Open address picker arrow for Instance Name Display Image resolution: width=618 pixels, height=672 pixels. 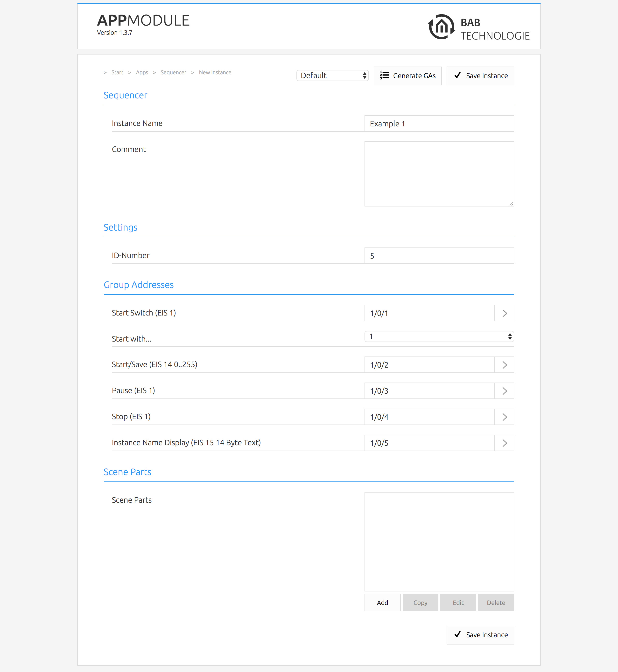[504, 443]
